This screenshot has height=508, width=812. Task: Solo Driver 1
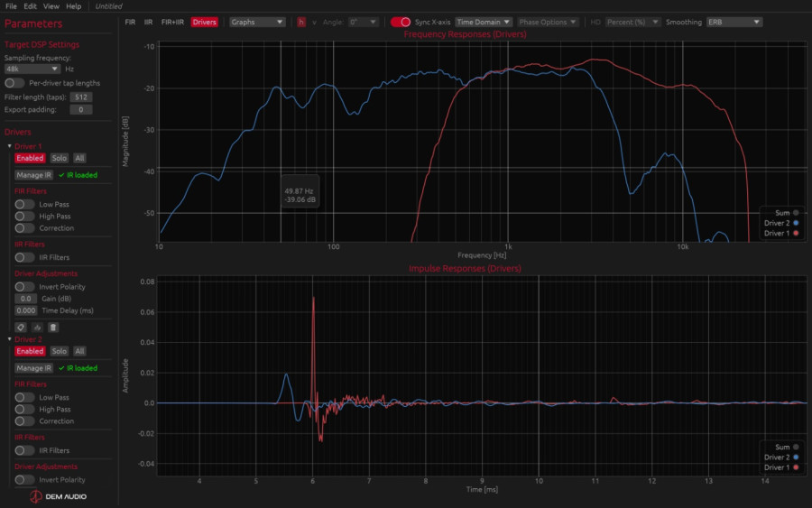coord(59,159)
